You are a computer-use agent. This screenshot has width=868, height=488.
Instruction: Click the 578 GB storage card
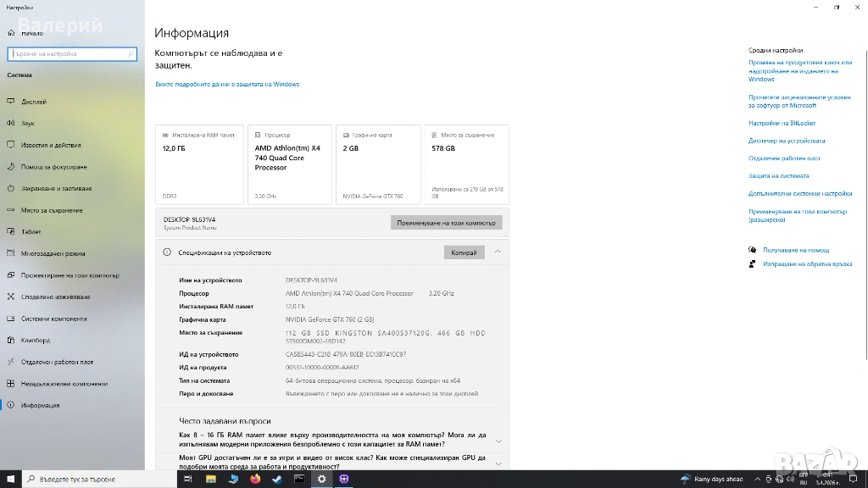(467, 164)
